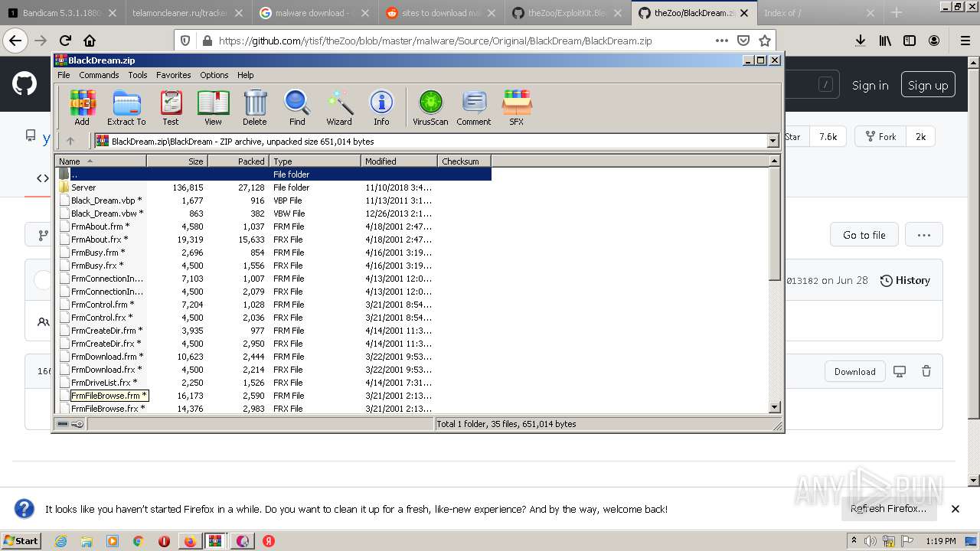The width and height of the screenshot is (980, 551).
Task: Open a new Firefox tab
Action: click(897, 13)
